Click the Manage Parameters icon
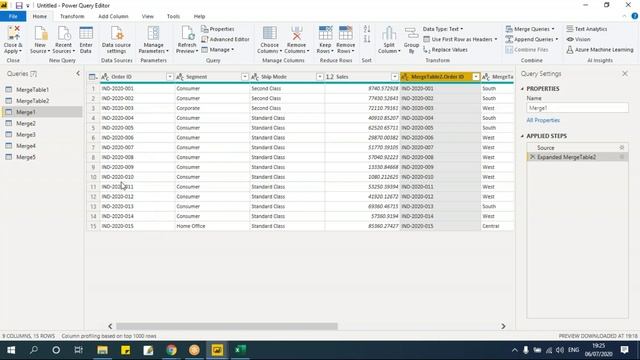Viewport: 640px width, 360px height. pos(153,33)
